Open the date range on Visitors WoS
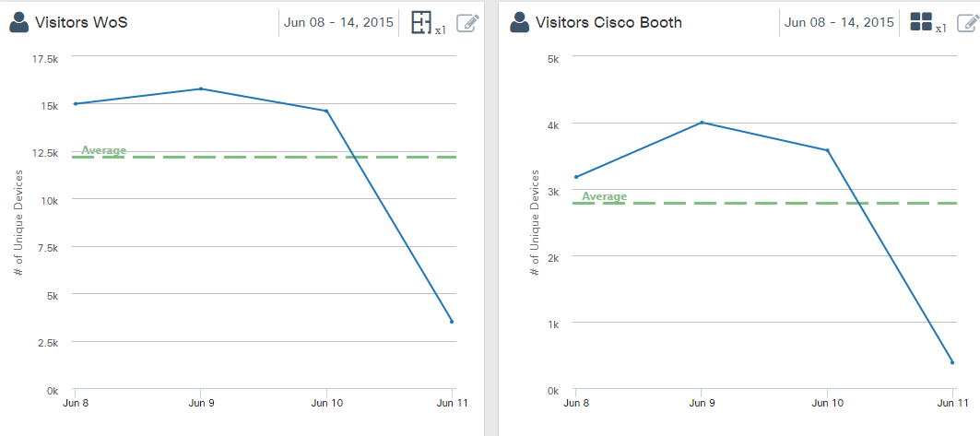Viewport: 980px width, 436px height. (338, 22)
